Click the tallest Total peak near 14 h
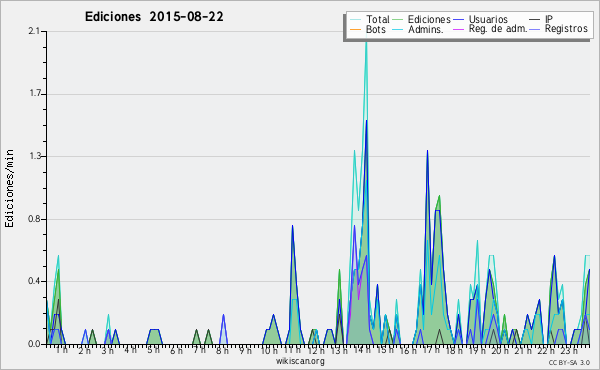This screenshot has width=600, height=370. point(366,42)
